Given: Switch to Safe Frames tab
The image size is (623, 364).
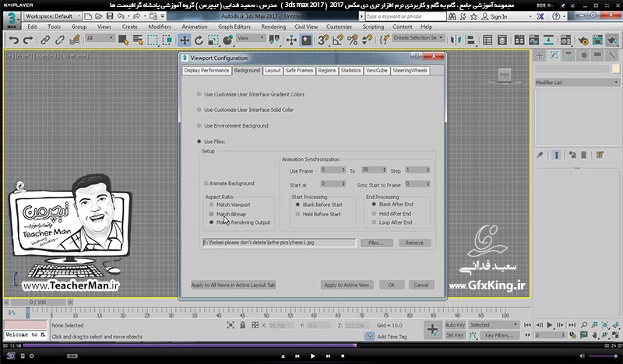Looking at the screenshot, I should point(299,71).
